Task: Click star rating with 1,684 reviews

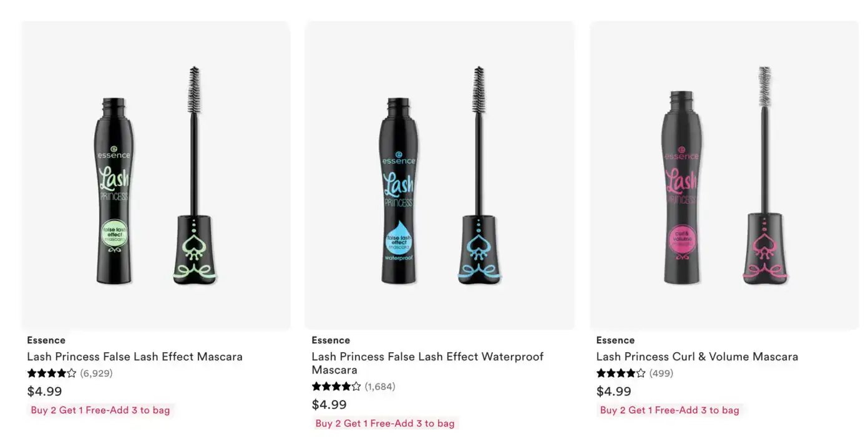Action: click(x=336, y=386)
